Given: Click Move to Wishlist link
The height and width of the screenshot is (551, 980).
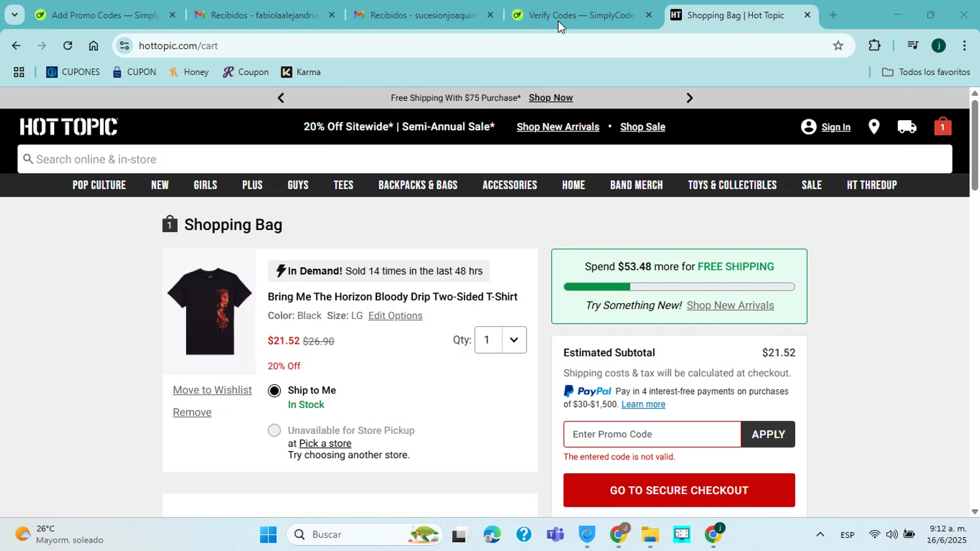Looking at the screenshot, I should tap(212, 390).
